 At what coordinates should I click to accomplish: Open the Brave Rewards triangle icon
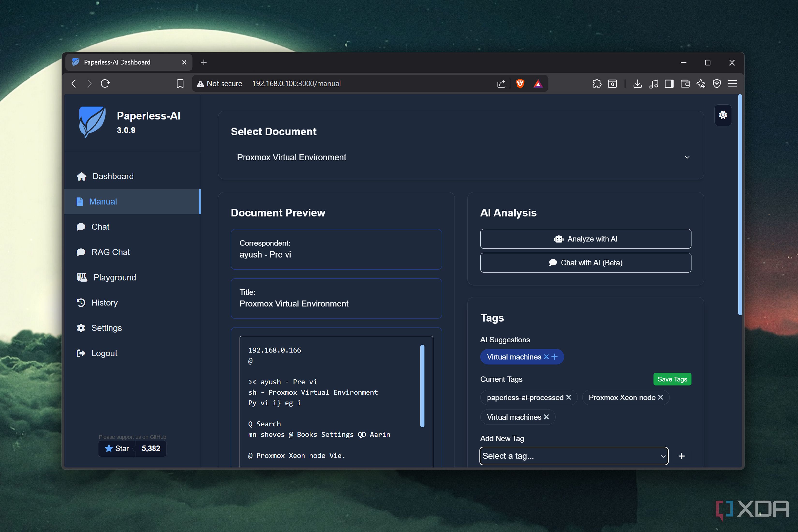point(538,83)
